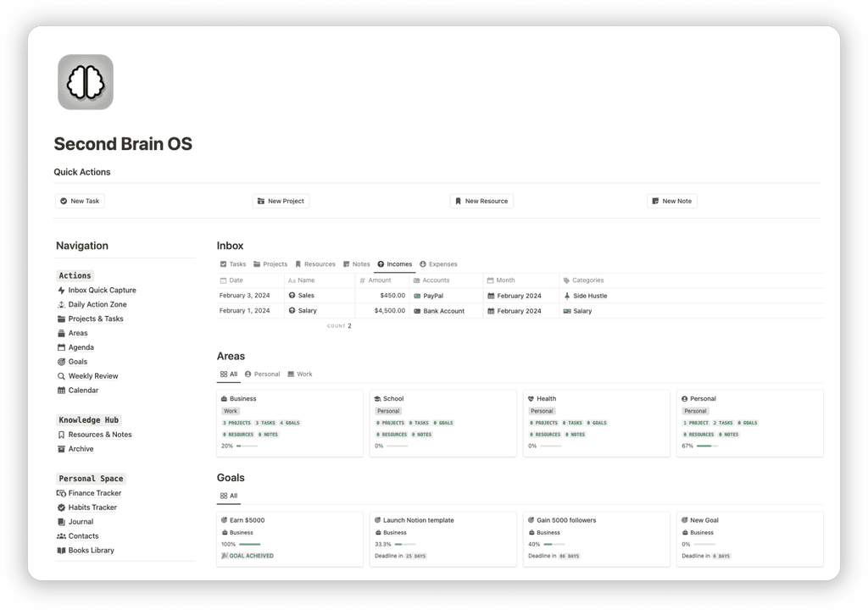868x610 pixels.
Task: Open the Archive under Knowledge Hub
Action: coord(81,448)
